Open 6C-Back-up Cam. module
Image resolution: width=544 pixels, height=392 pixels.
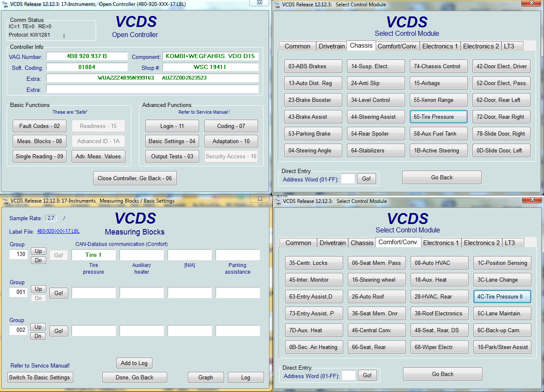502,330
